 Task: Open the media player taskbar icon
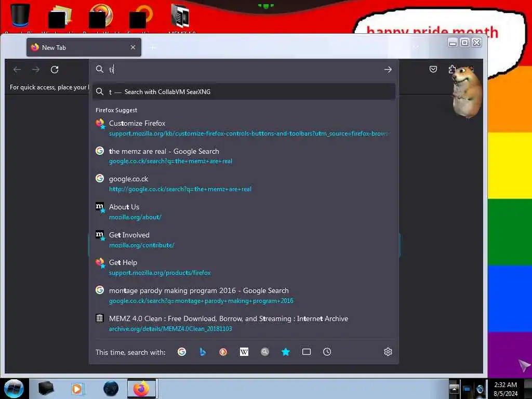(x=77, y=389)
